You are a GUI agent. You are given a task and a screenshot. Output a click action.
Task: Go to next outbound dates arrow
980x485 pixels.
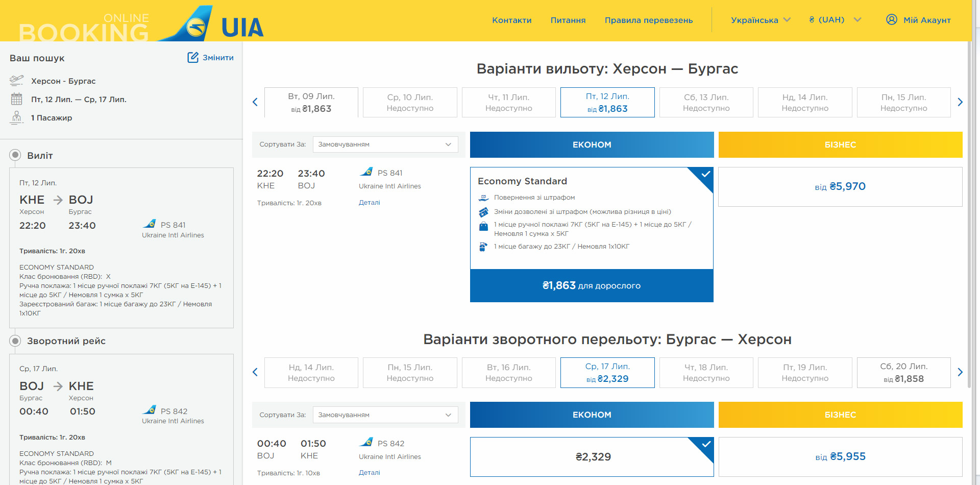pyautogui.click(x=960, y=102)
